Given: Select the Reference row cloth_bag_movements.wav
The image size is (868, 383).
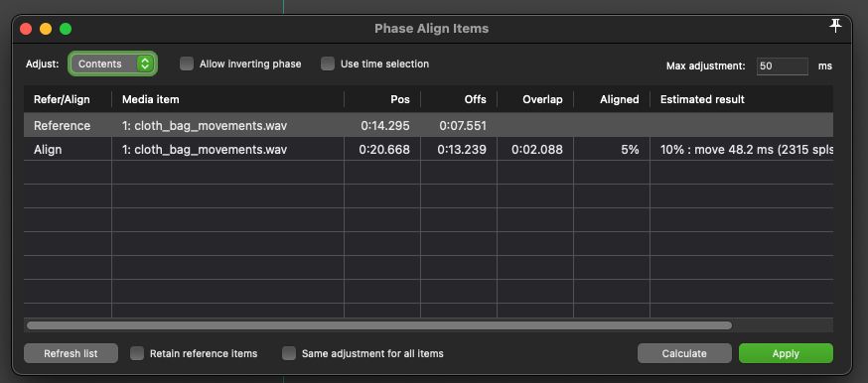Looking at the screenshot, I should click(x=428, y=125).
